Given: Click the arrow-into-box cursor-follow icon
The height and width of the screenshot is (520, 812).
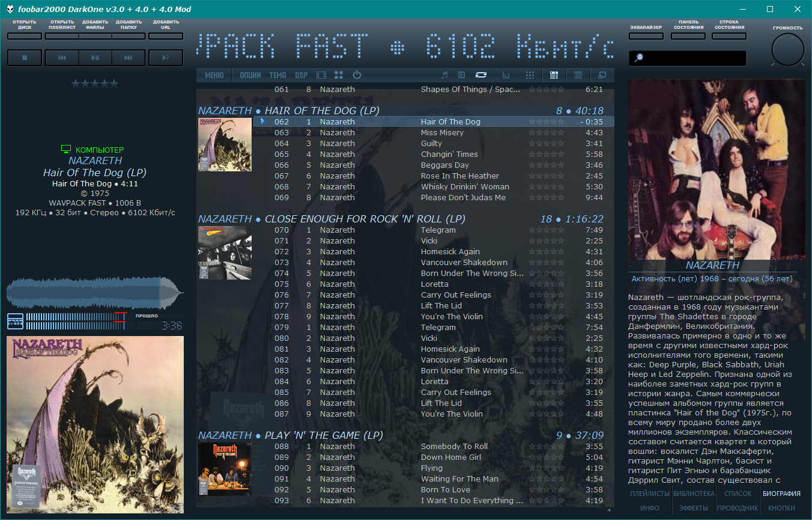Looking at the screenshot, I should click(x=461, y=75).
